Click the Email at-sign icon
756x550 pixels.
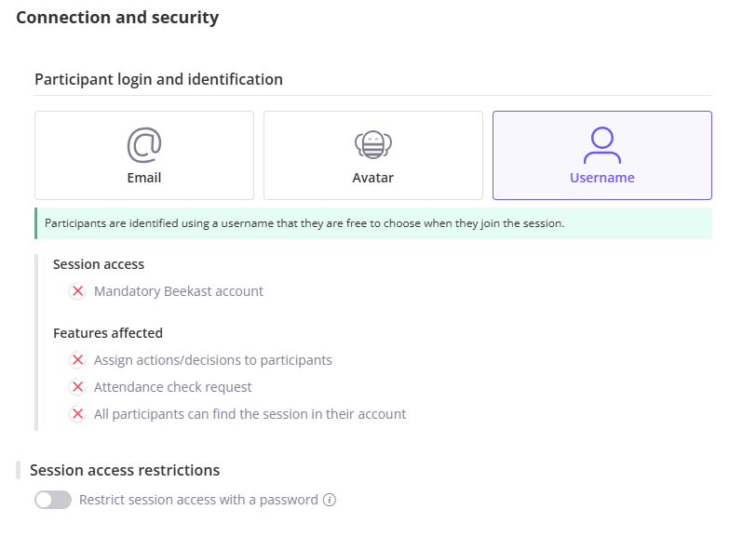click(144, 145)
